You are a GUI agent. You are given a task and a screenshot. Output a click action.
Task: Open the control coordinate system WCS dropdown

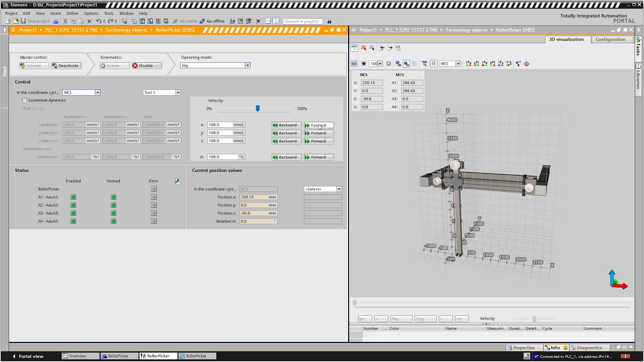(x=98, y=93)
